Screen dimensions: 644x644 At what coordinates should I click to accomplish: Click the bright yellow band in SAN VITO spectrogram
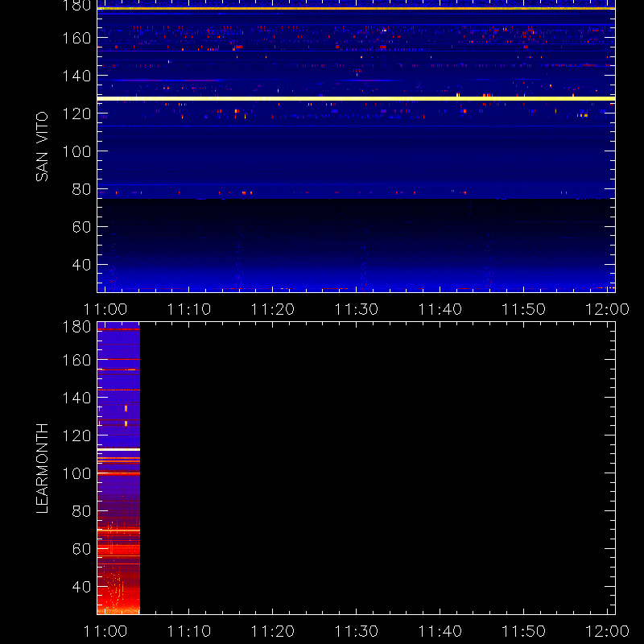tap(356, 98)
